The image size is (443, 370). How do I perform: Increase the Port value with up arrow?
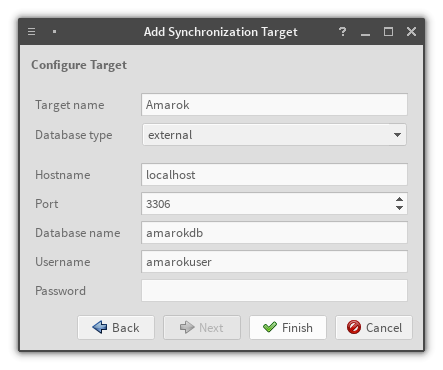(399, 199)
